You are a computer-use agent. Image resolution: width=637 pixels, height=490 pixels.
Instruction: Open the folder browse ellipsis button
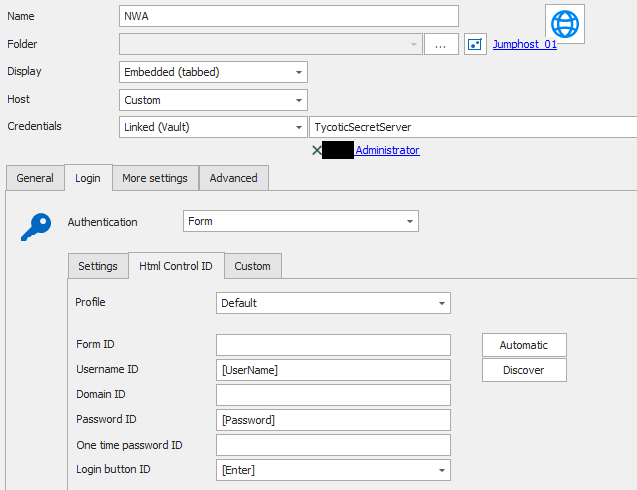coord(441,44)
